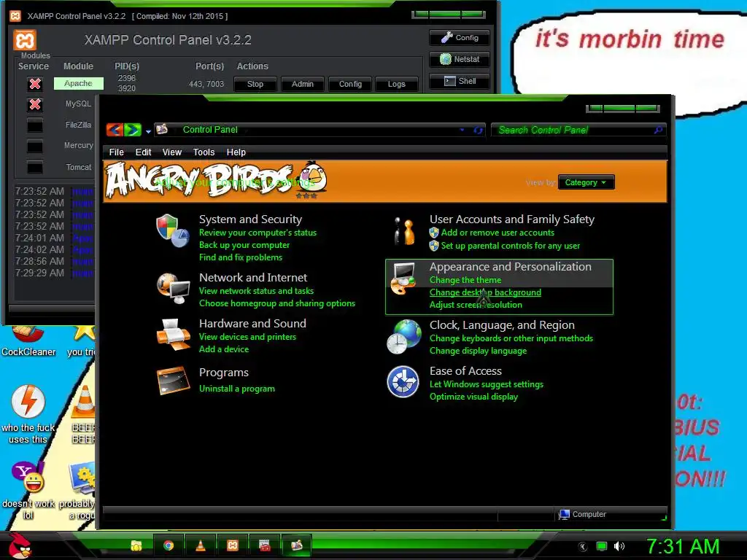This screenshot has width=747, height=560.
Task: Click the '7:29:29 AM' log entry in XAMPP
Action: (39, 273)
